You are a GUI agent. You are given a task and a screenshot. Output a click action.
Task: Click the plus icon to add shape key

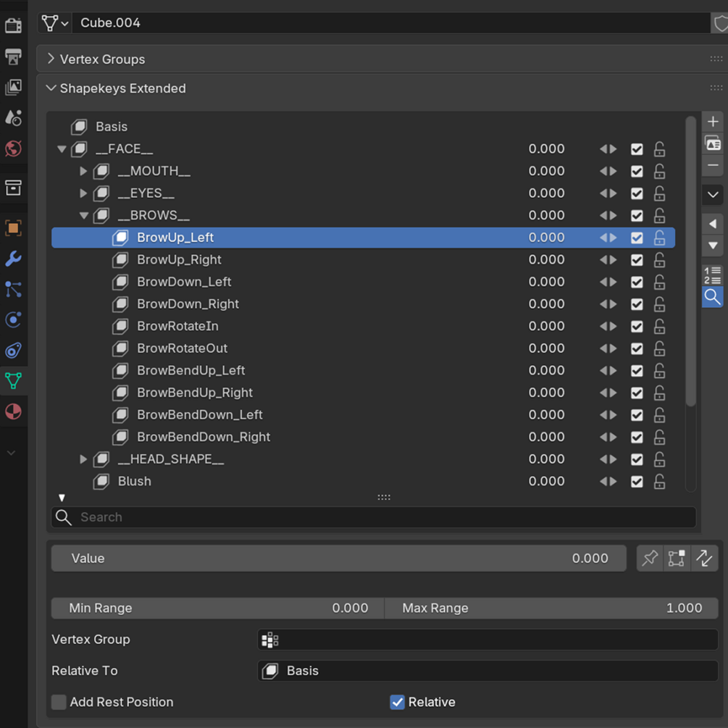tap(713, 122)
